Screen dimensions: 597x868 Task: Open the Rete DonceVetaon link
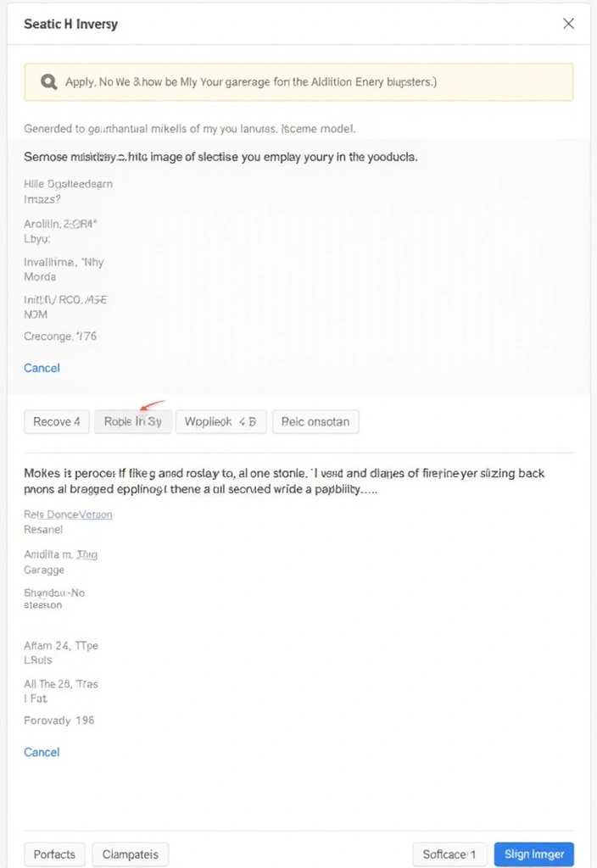point(68,515)
